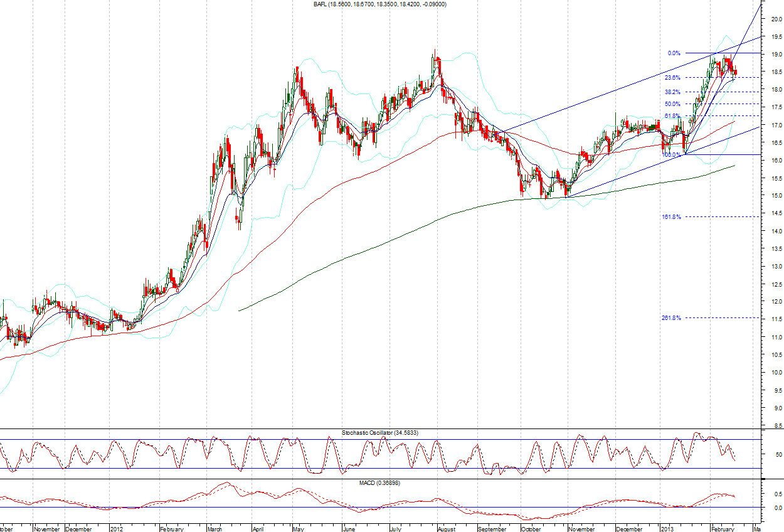Click the 11.5 price level on the axis

pyautogui.click(x=776, y=320)
